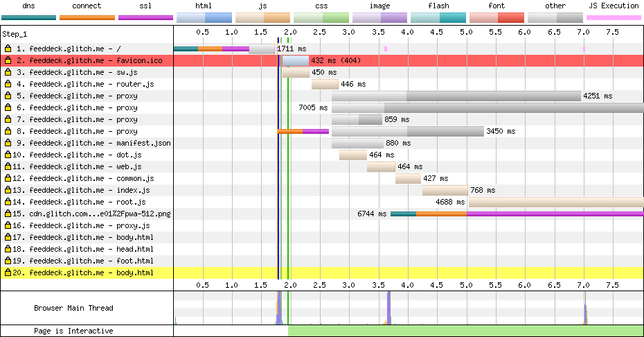Click the lock icon beside manifest.json
Image resolution: width=644 pixels, height=337 pixels.
(8, 144)
